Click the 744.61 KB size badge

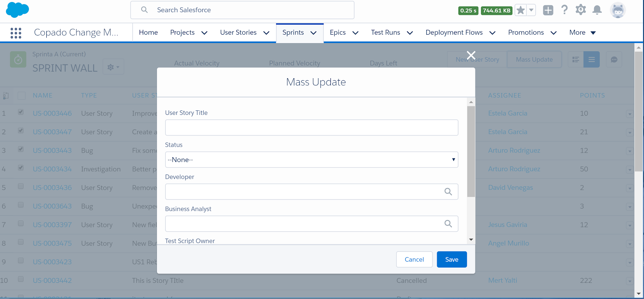(x=497, y=10)
